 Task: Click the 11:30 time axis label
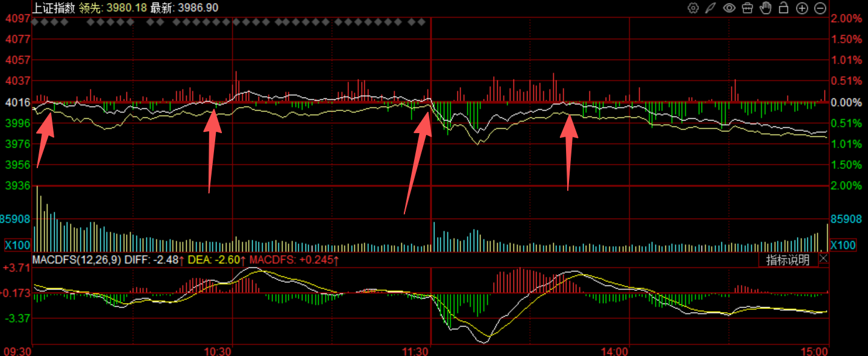[x=417, y=351]
